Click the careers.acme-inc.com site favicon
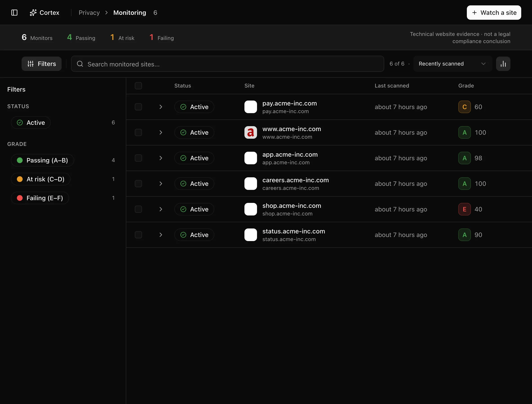 [250, 184]
